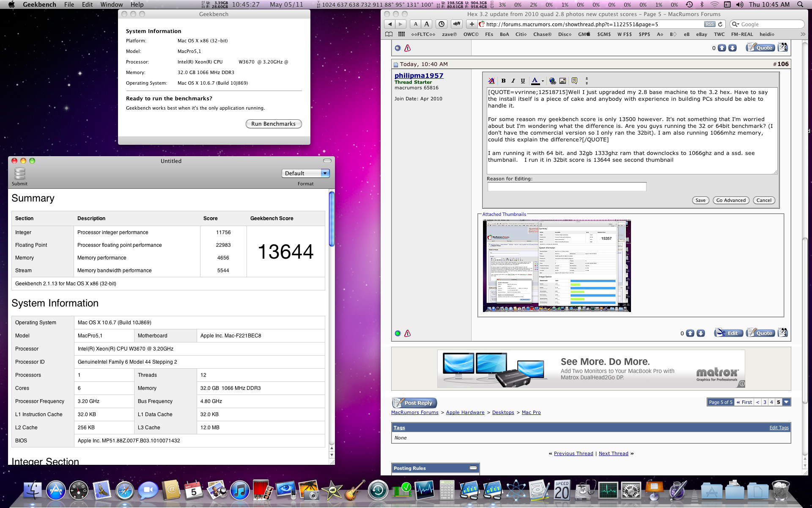
Task: Click the History clock button in Safari toolbar
Action: coord(442,24)
